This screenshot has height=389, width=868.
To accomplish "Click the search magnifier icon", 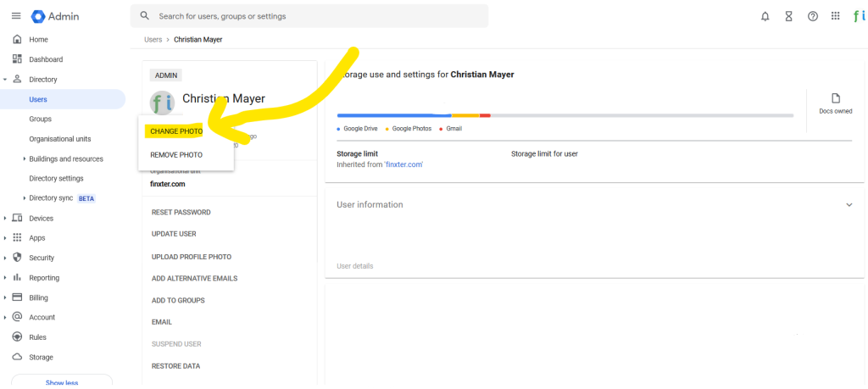I will [x=145, y=16].
